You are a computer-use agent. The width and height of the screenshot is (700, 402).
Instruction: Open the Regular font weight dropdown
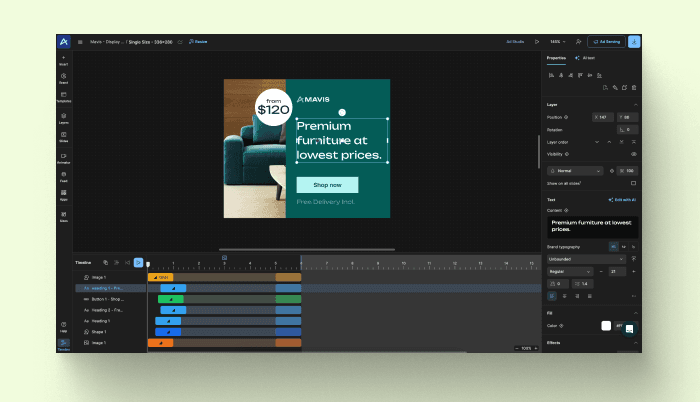[572, 271]
